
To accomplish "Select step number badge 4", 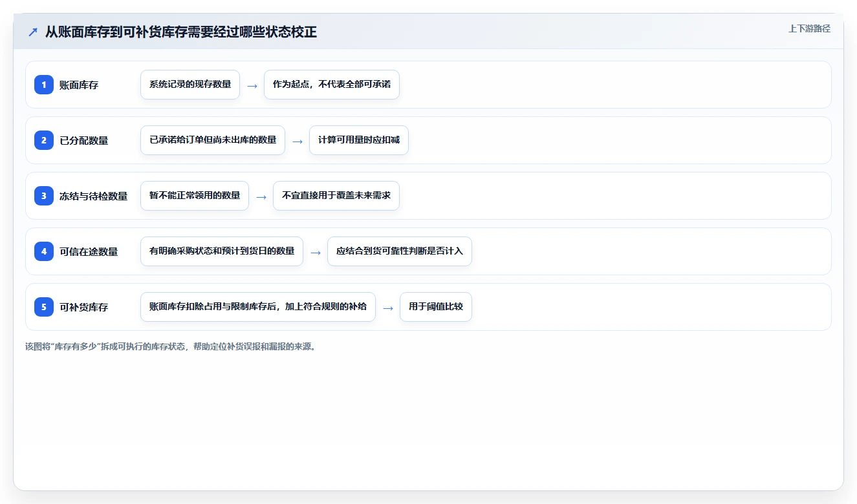I will pyautogui.click(x=44, y=251).
